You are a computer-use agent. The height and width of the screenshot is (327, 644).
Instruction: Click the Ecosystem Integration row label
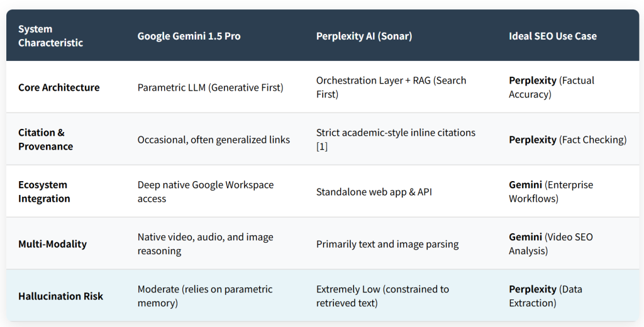click(x=44, y=192)
